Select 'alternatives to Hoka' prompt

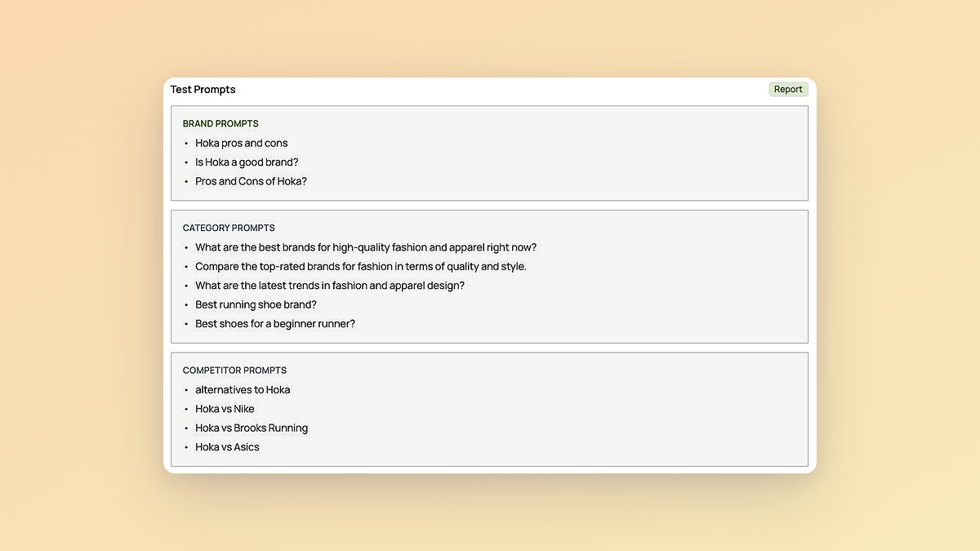click(x=243, y=390)
